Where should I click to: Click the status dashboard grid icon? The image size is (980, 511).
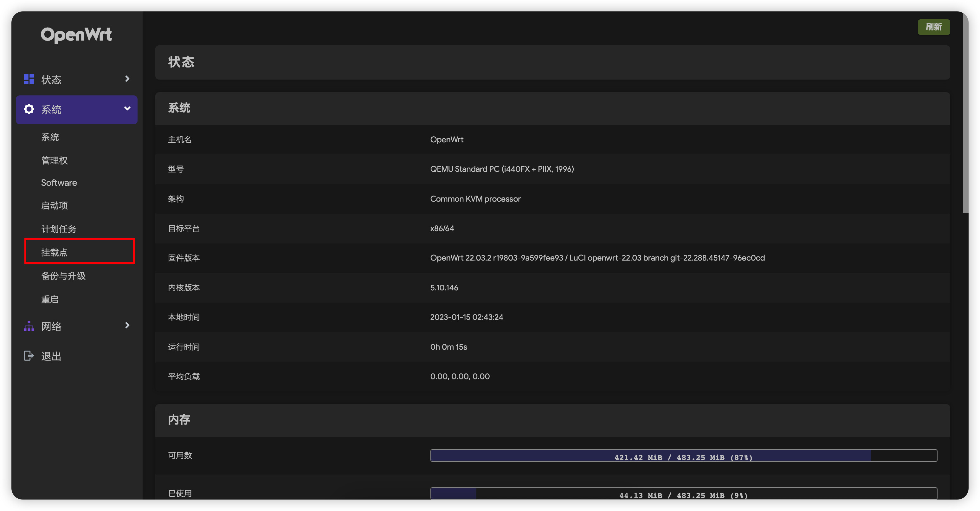tap(29, 79)
